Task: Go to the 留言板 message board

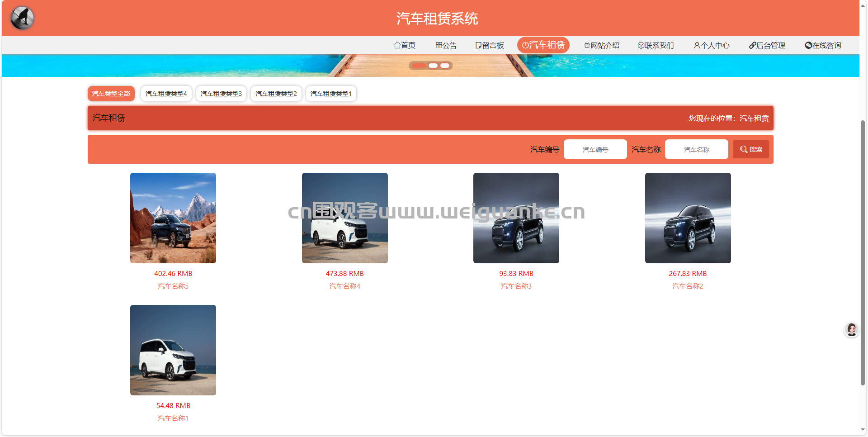Action: point(490,45)
